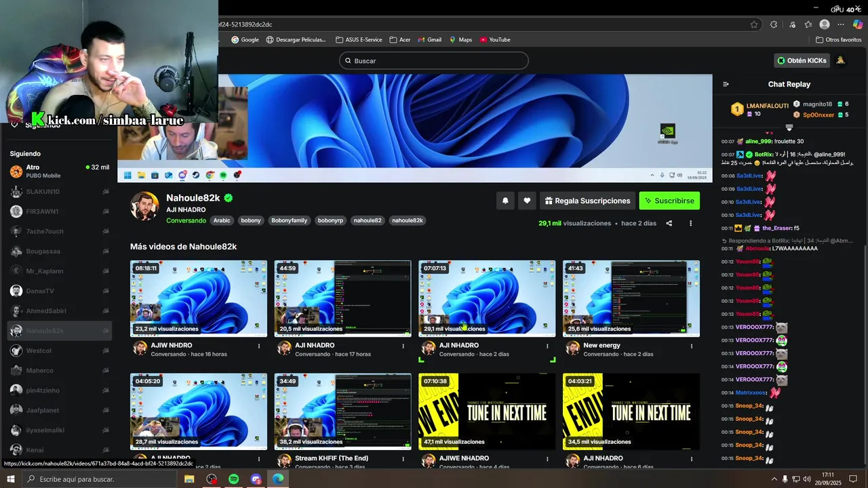Screen dimensions: 868x488
Task: Open Westcol channel in sidebar
Action: [x=59, y=350]
